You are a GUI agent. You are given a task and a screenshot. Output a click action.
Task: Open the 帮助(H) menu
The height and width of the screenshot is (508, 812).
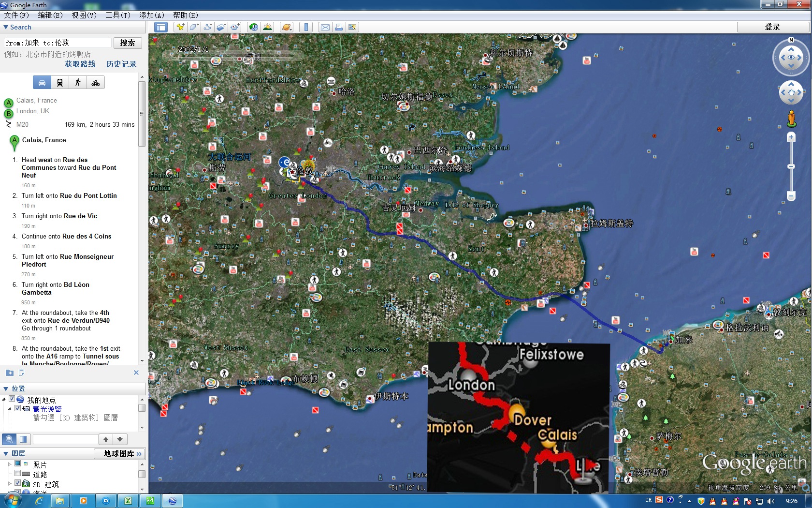186,15
